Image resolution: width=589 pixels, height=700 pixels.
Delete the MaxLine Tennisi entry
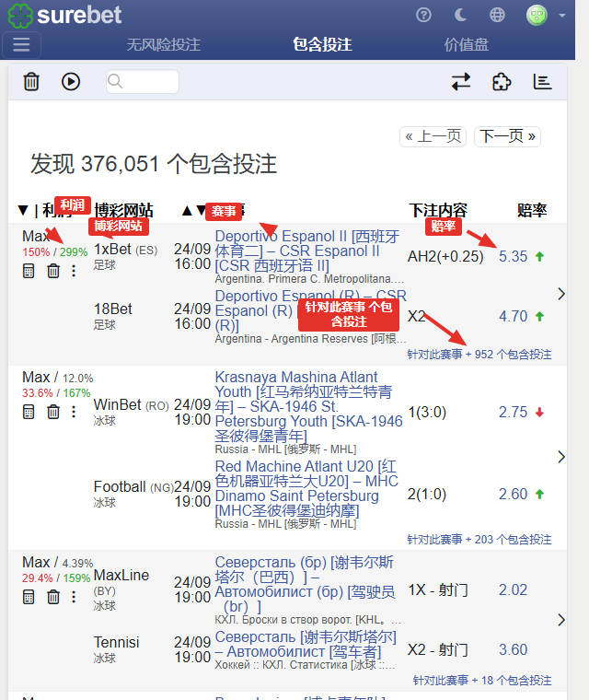53,597
